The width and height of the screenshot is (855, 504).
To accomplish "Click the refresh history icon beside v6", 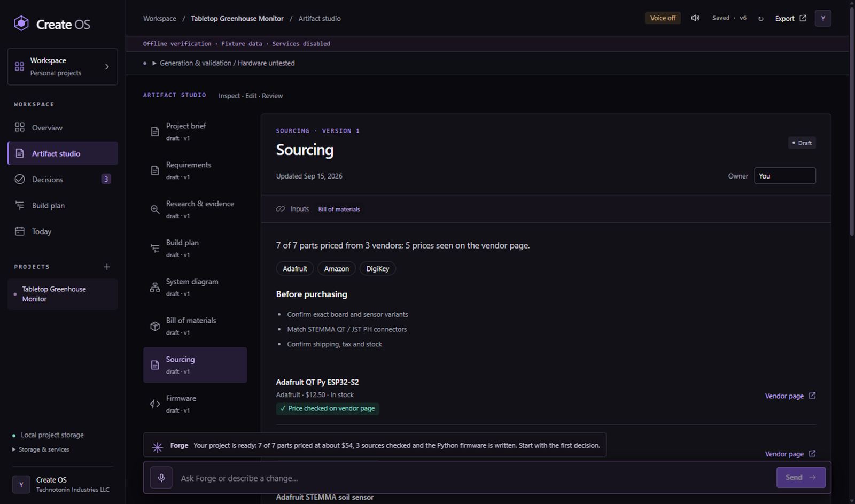I will (760, 19).
